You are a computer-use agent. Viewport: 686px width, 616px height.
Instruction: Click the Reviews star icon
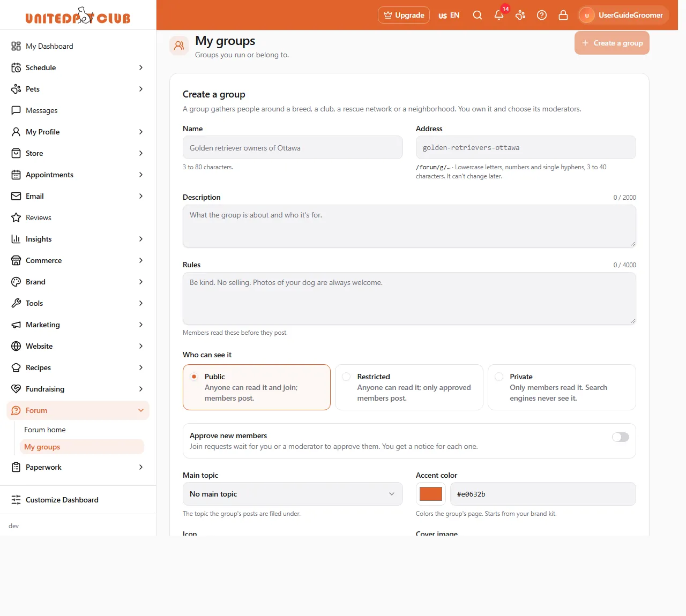click(16, 217)
